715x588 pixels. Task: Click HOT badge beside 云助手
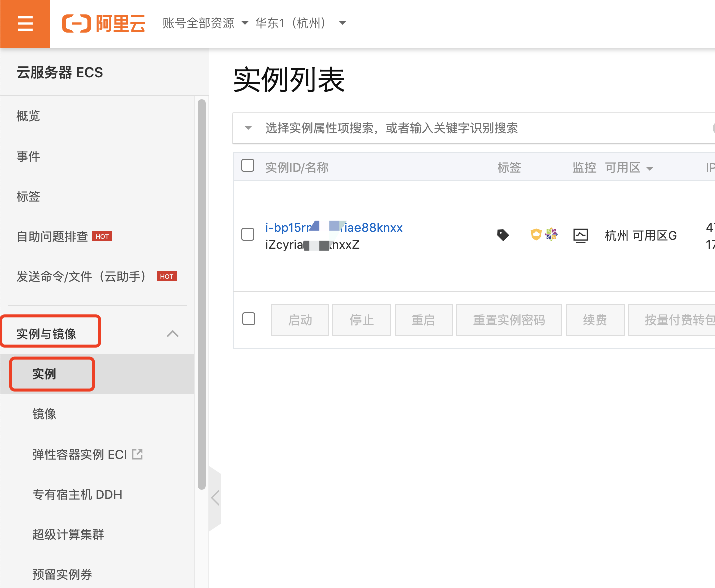[x=167, y=277]
